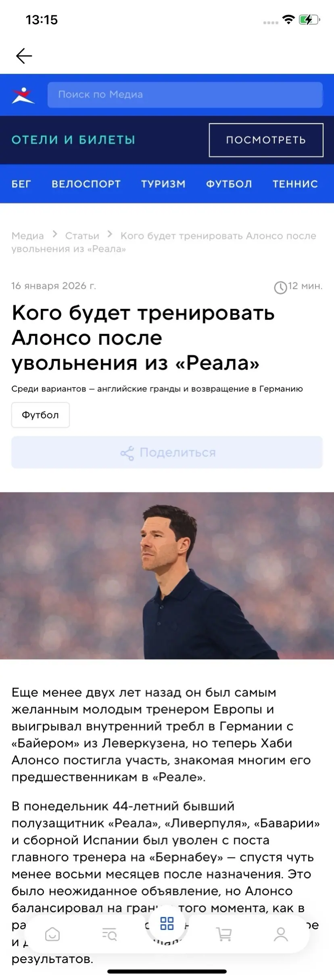Tap the back arrow icon
This screenshot has height=980, width=334.
(24, 56)
